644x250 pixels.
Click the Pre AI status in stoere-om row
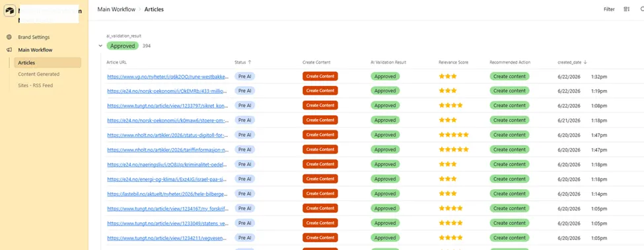245,120
